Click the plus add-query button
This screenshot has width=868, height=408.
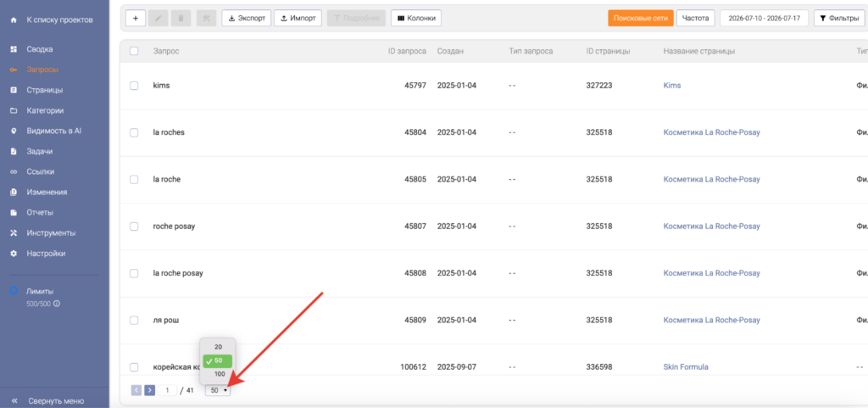(x=136, y=19)
